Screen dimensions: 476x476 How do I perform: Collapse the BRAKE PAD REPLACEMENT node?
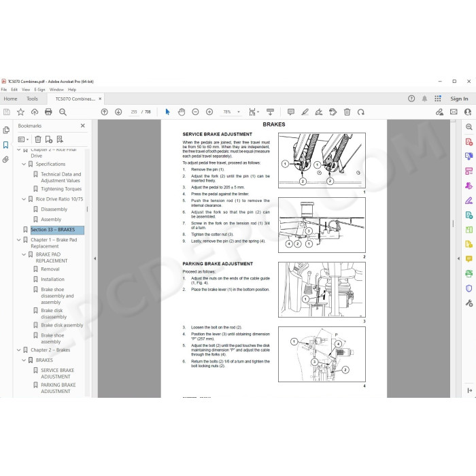click(24, 254)
